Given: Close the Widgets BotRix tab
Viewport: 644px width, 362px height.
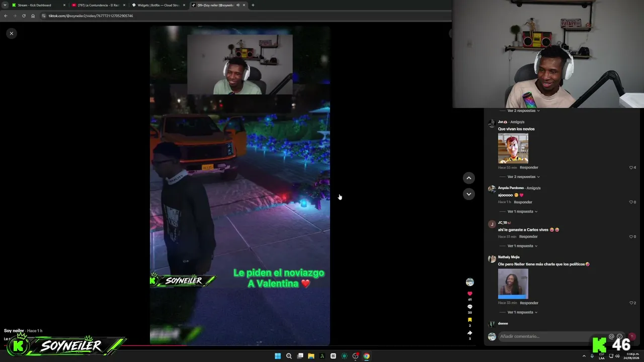Looking at the screenshot, I should 184,5.
